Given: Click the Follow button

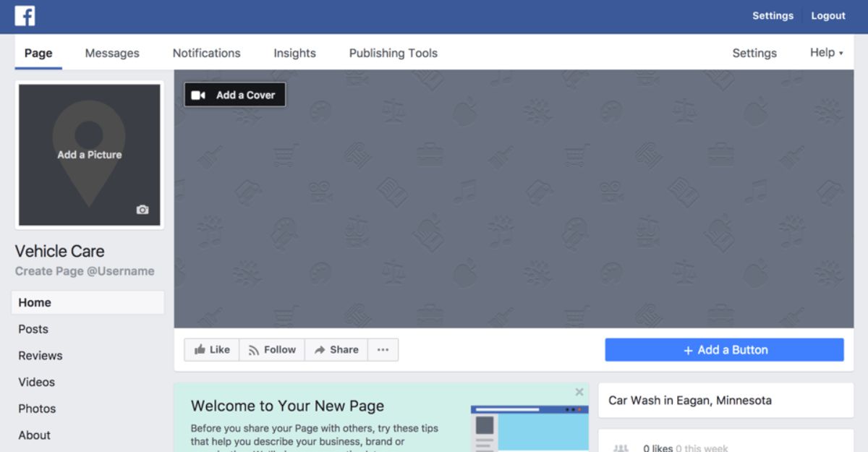Looking at the screenshot, I should (x=272, y=350).
